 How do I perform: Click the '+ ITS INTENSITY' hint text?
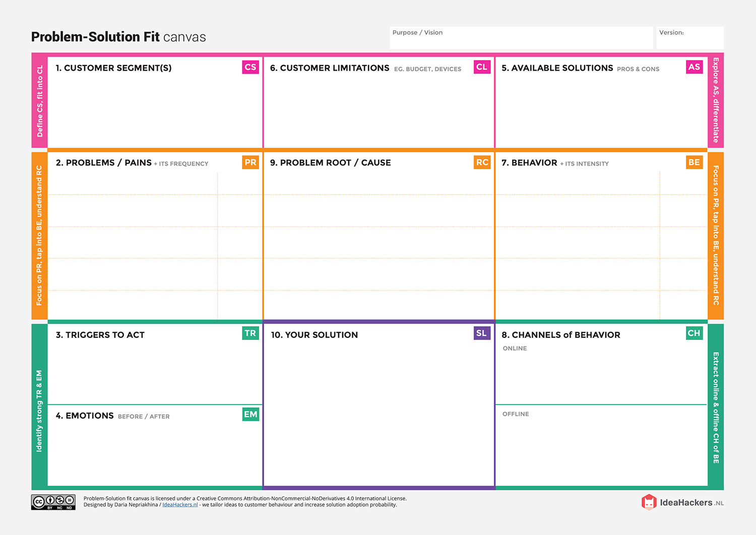pos(585,164)
